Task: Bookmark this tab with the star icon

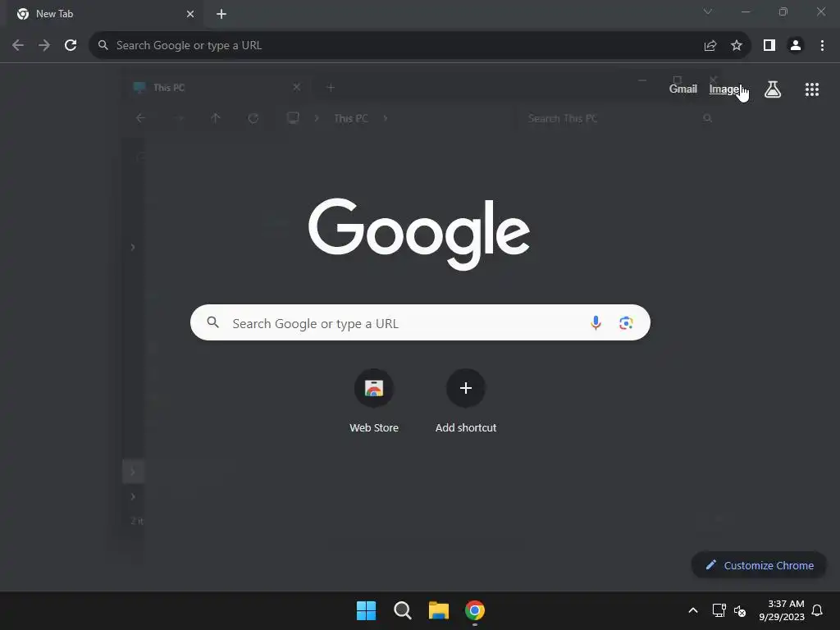Action: tap(737, 46)
